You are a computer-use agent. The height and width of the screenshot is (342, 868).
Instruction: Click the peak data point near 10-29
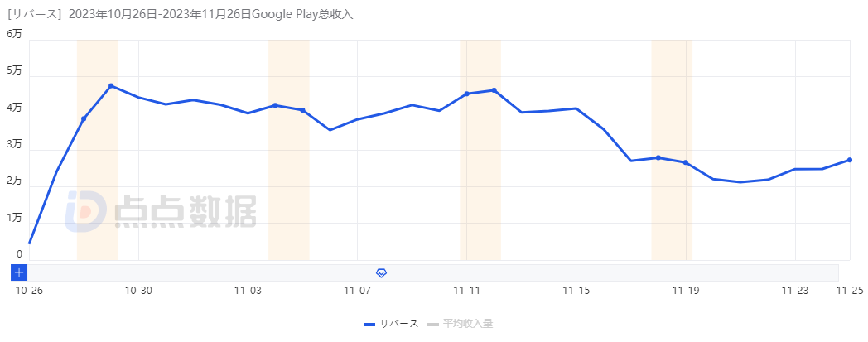click(x=111, y=86)
